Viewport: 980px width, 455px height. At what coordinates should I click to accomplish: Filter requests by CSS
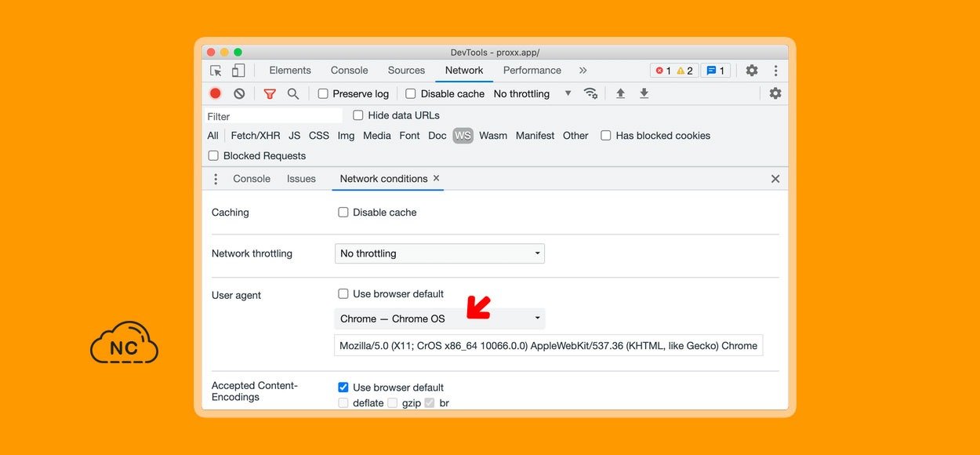(x=319, y=136)
